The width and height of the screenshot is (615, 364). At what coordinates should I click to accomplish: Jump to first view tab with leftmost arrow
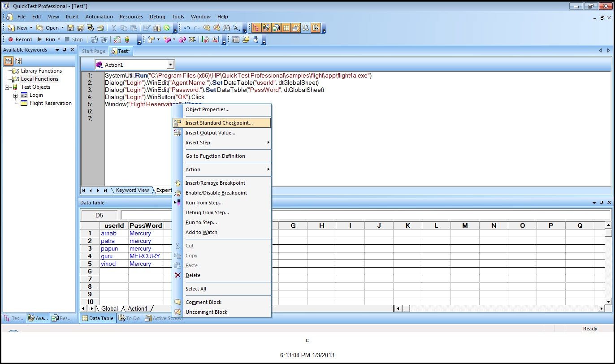tap(84, 191)
